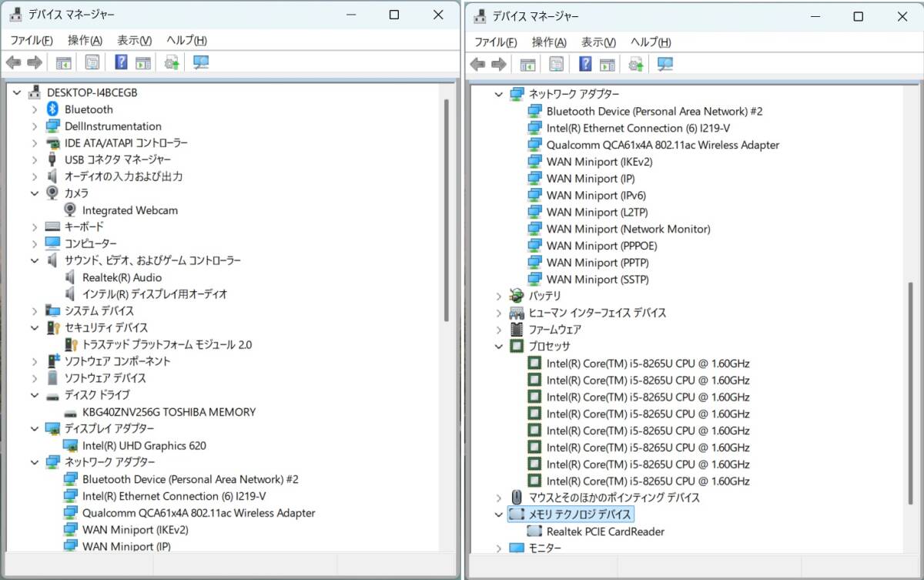Click Properties icon in right window toolbar
This screenshot has height=580, width=924.
pos(556,64)
